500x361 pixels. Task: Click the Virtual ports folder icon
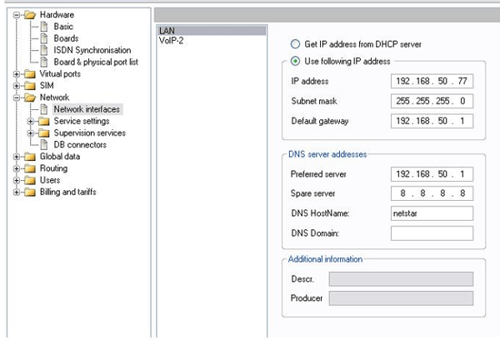(30, 74)
